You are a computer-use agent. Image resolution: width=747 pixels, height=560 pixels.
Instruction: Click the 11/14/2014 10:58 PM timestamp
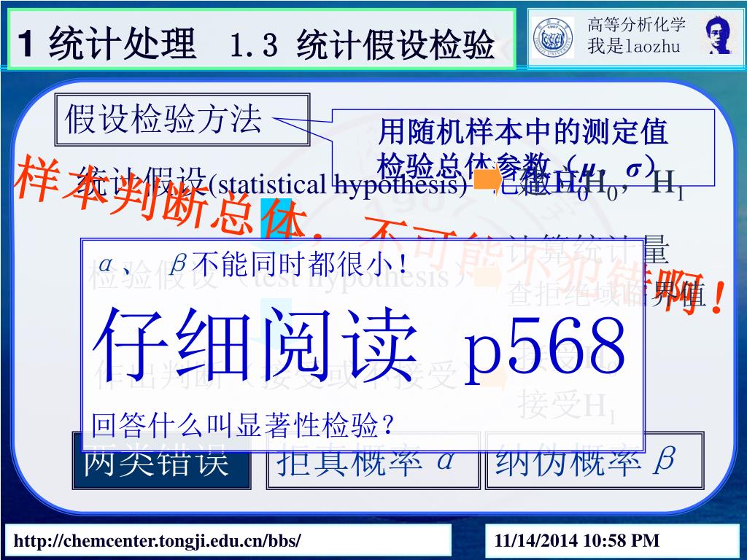point(577,540)
